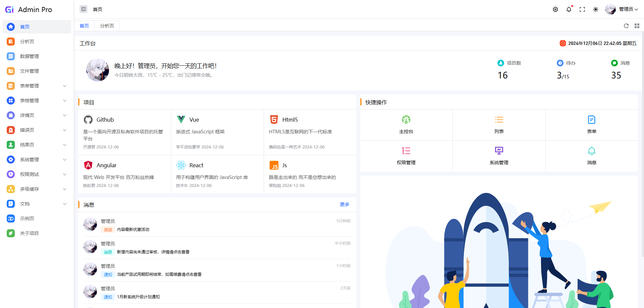Open the tab grid options icon
The height and width of the screenshot is (308, 644).
(637, 26)
